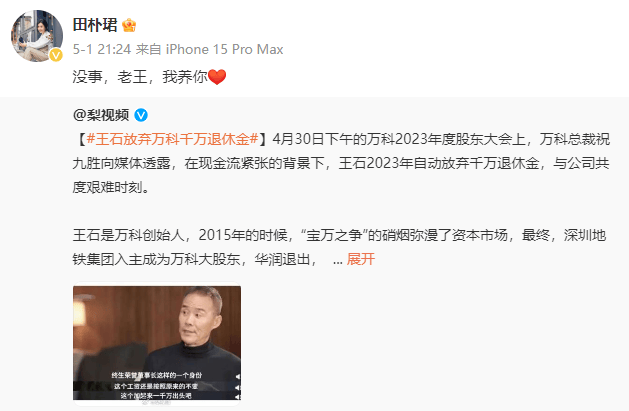Image resolution: width=629 pixels, height=411 pixels.
Task: Click the middle speaker icon on the video
Action: 237,387
